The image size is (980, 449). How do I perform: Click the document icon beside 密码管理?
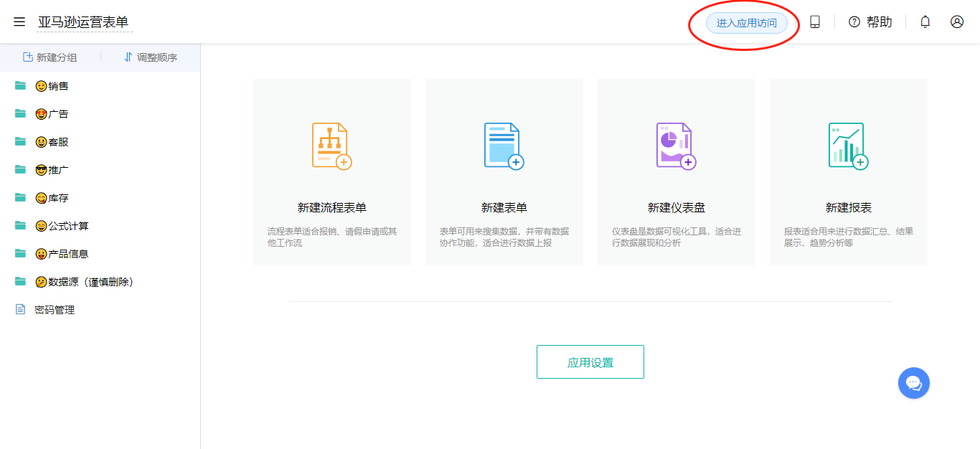pyautogui.click(x=21, y=310)
